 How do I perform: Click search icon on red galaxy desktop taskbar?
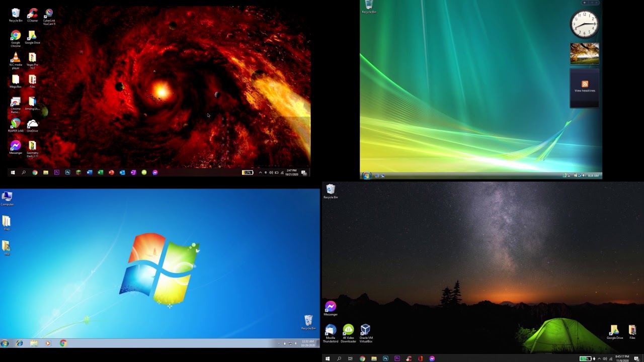click(x=24, y=172)
